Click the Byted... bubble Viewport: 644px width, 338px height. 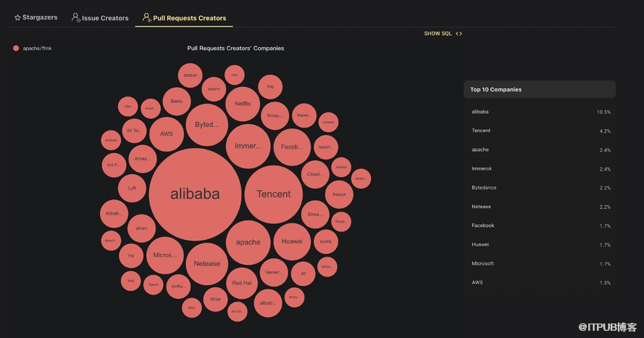click(x=207, y=125)
